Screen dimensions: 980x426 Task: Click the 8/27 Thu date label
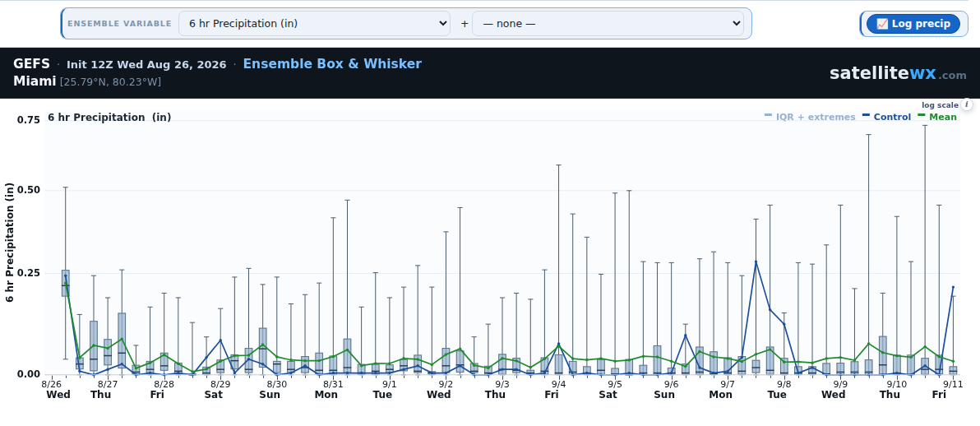point(105,389)
